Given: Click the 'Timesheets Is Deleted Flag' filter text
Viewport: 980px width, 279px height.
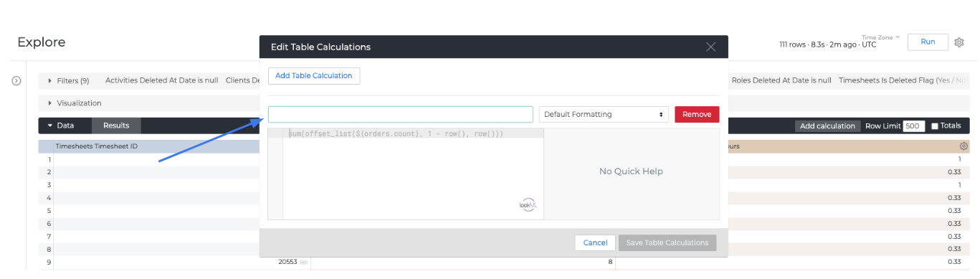Looking at the screenshot, I should click(903, 81).
